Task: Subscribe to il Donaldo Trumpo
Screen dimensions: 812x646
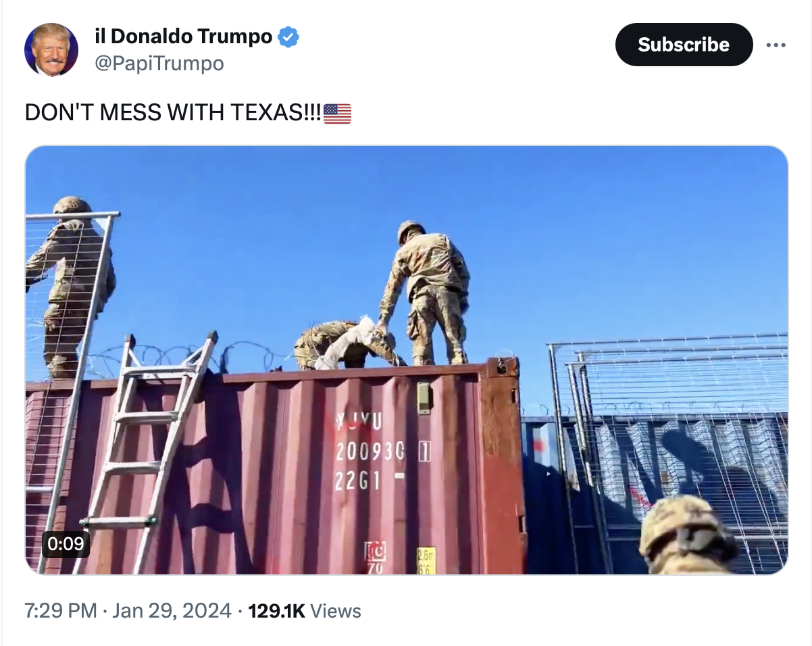Action: pos(684,45)
